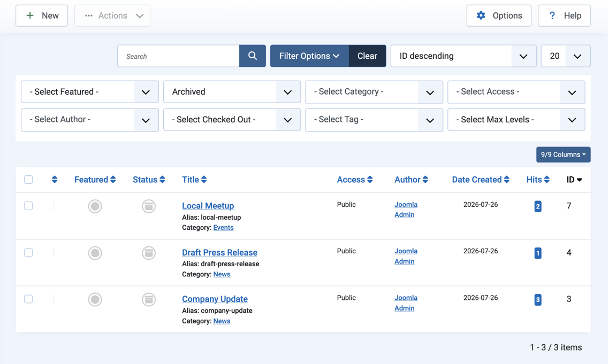Open the 9/9 Columns dropdown

563,154
